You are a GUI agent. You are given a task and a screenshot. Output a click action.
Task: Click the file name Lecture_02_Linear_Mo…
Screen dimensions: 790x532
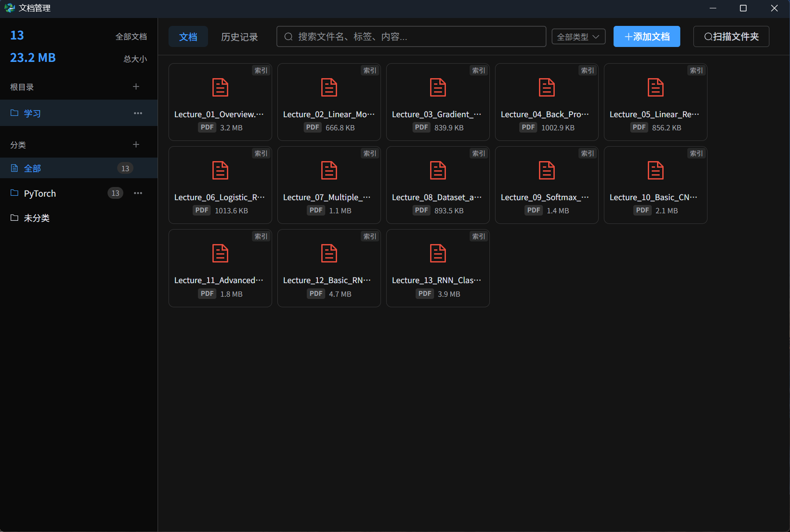329,115
